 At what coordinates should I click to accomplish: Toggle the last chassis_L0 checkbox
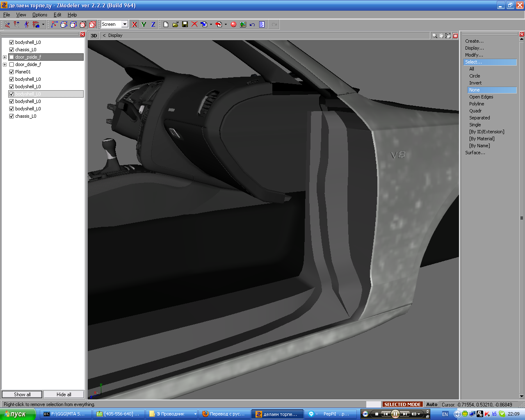coord(11,116)
